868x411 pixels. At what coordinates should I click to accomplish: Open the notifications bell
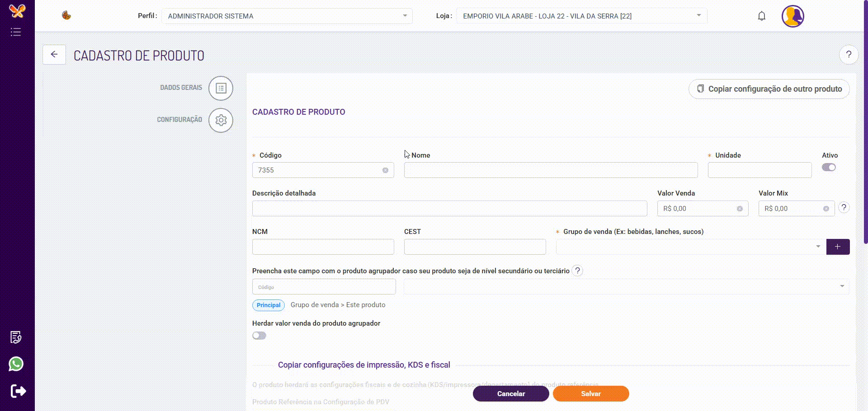click(x=762, y=16)
